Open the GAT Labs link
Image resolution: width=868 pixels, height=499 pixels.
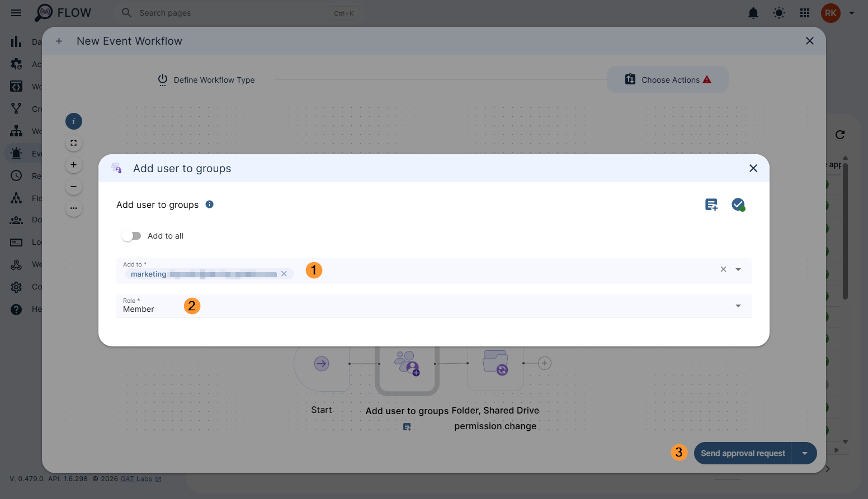[x=141, y=479]
